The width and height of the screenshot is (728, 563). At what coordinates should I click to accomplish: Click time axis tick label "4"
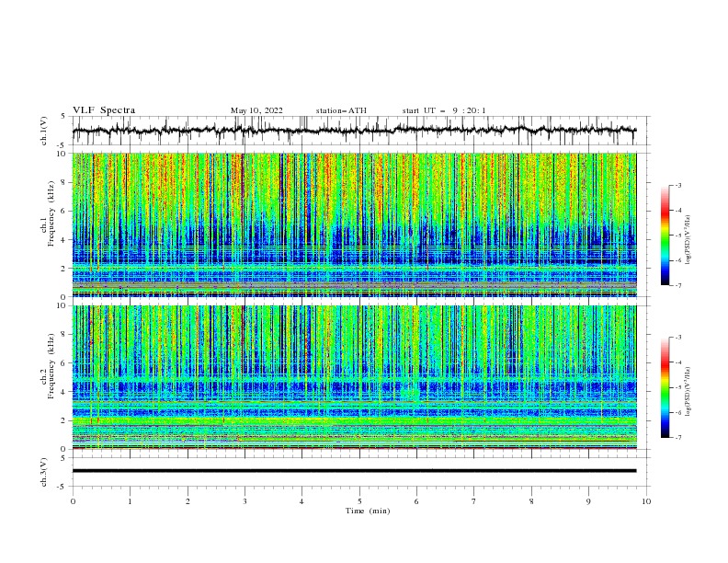(301, 501)
